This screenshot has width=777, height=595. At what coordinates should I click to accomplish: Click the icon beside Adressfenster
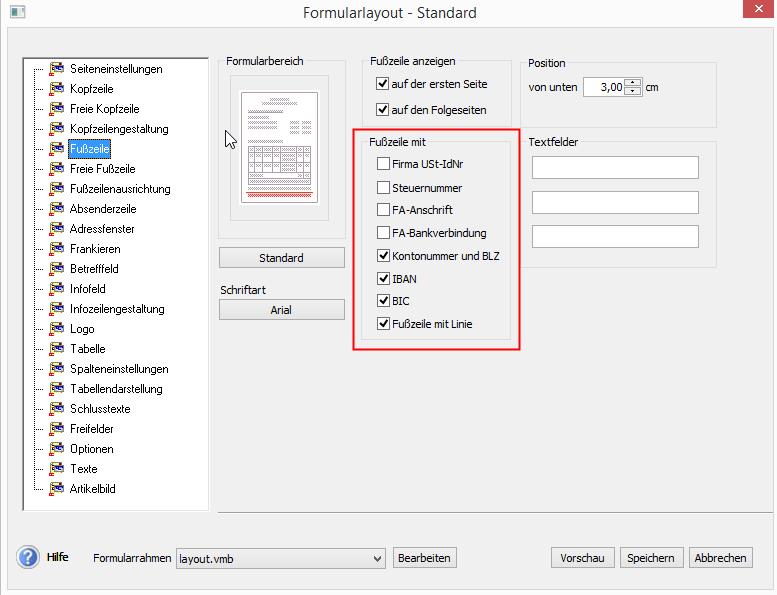(x=57, y=228)
